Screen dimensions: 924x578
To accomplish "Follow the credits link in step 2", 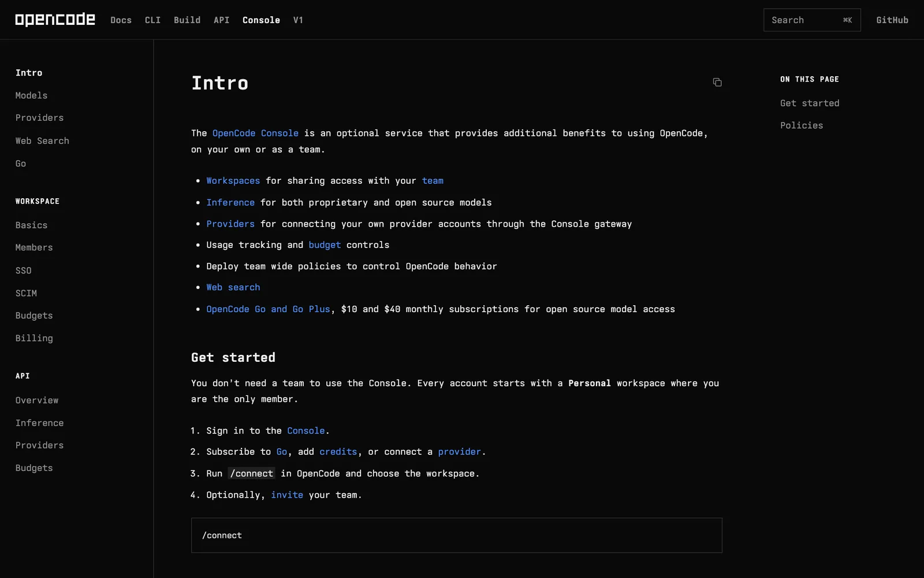I will click(338, 452).
